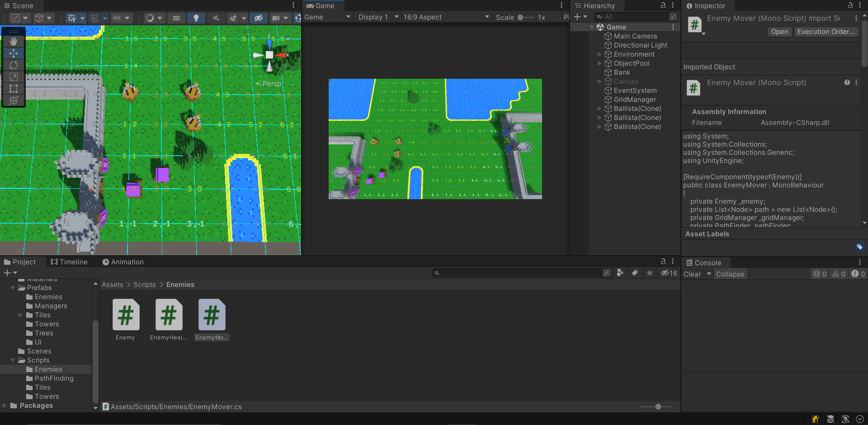This screenshot has height=425, width=868.
Task: Toggle 2D view mode in Scene
Action: click(x=176, y=18)
